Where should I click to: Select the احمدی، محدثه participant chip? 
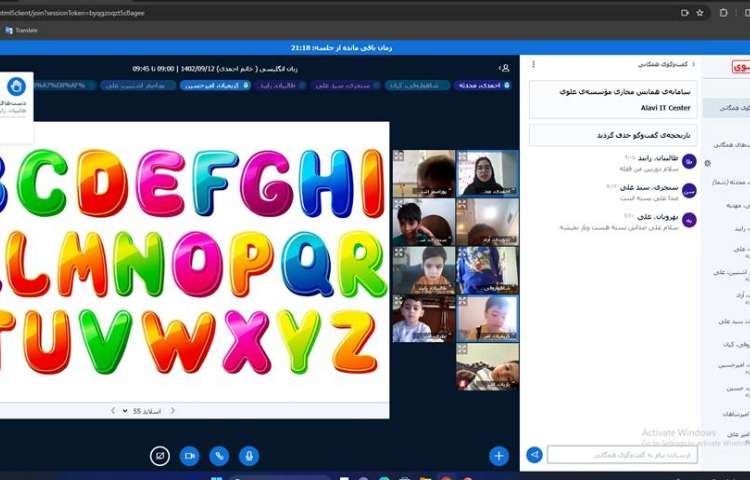coord(484,86)
